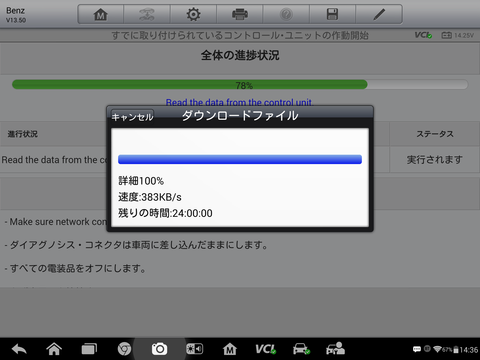Open recent apps button
Screen dimensions: 480x360
[x=89, y=349]
